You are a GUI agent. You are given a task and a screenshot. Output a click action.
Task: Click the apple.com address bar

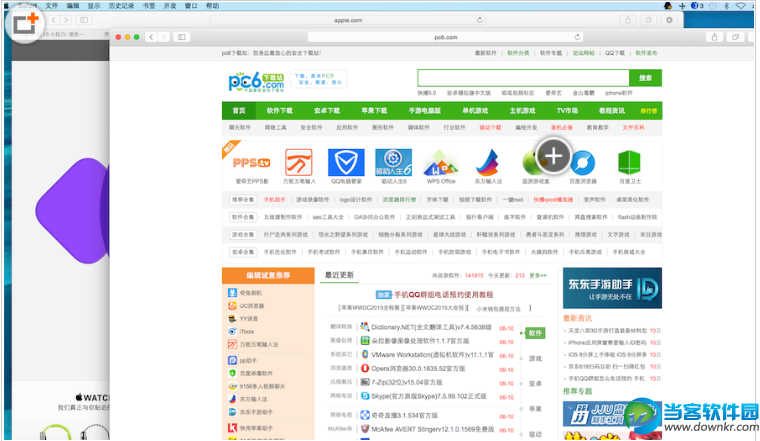(348, 20)
